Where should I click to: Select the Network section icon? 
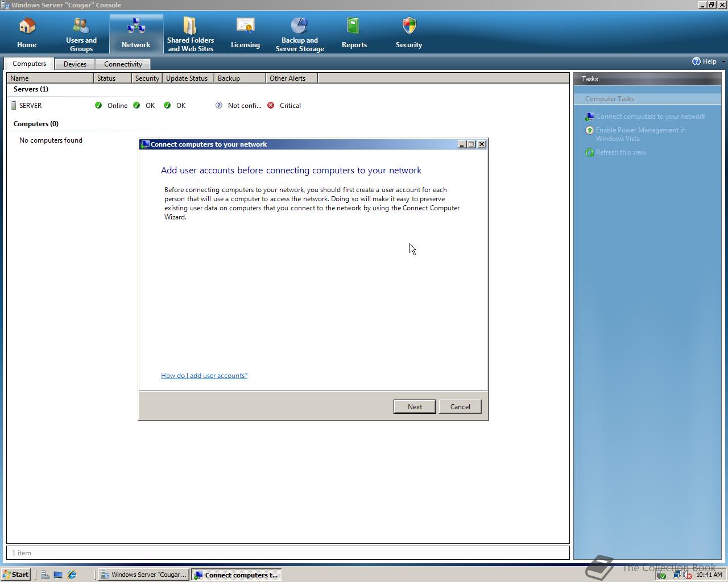click(136, 26)
